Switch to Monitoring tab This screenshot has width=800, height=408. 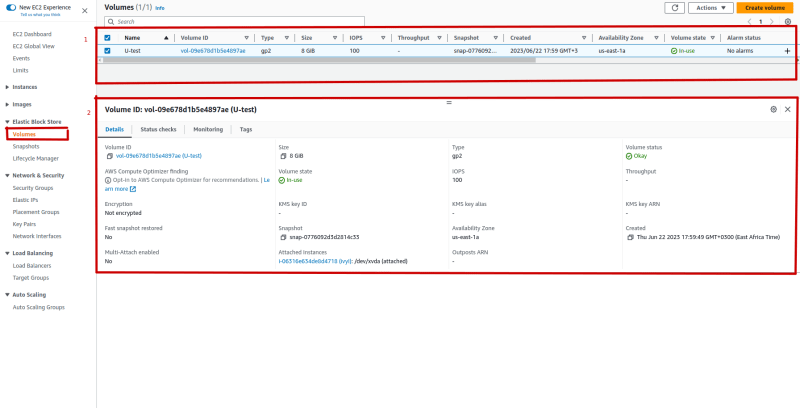coord(208,130)
